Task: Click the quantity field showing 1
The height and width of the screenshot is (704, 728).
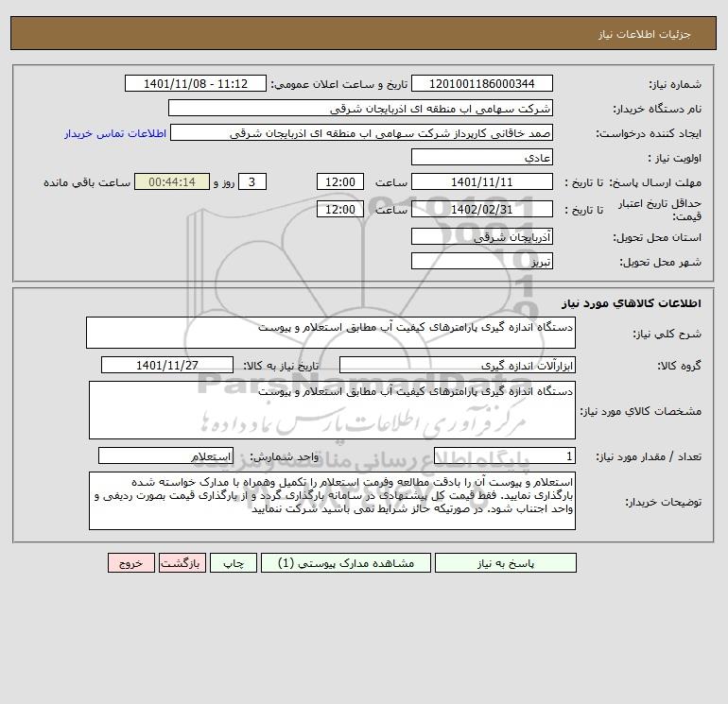Action: click(x=505, y=456)
